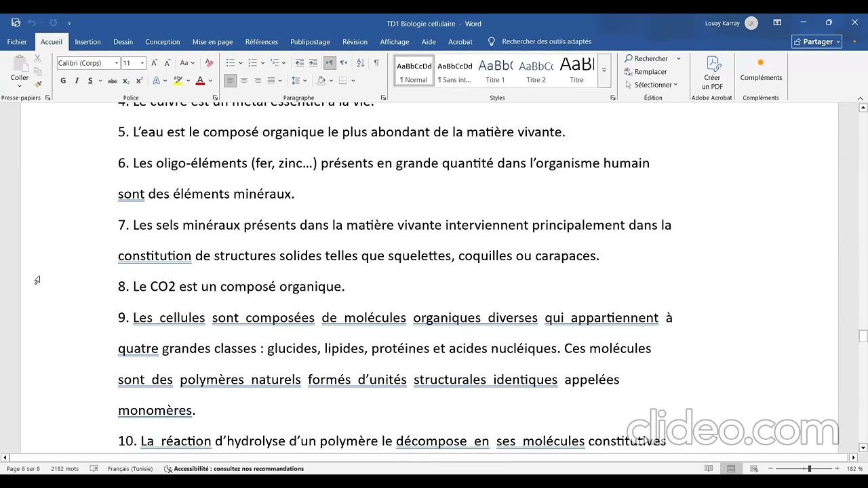The width and height of the screenshot is (868, 488).
Task: Align text left icon
Action: (x=231, y=81)
